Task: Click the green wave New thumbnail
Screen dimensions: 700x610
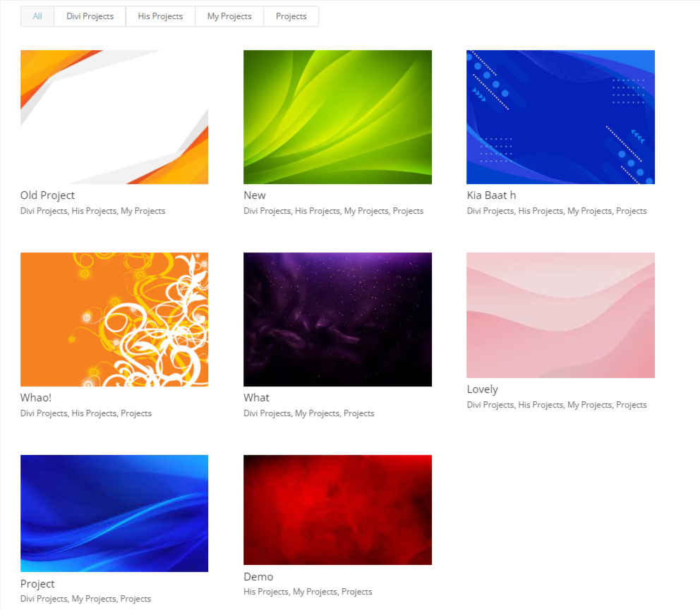Action: 337,117
